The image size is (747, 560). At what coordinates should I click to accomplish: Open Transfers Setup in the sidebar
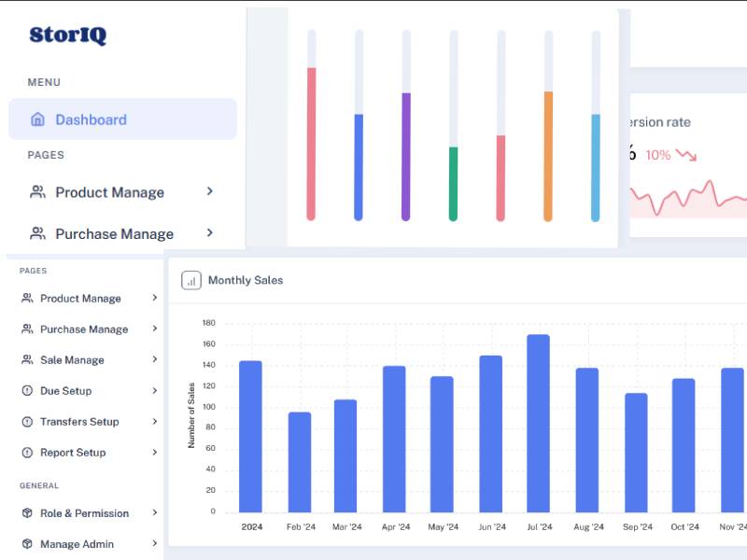(x=79, y=422)
